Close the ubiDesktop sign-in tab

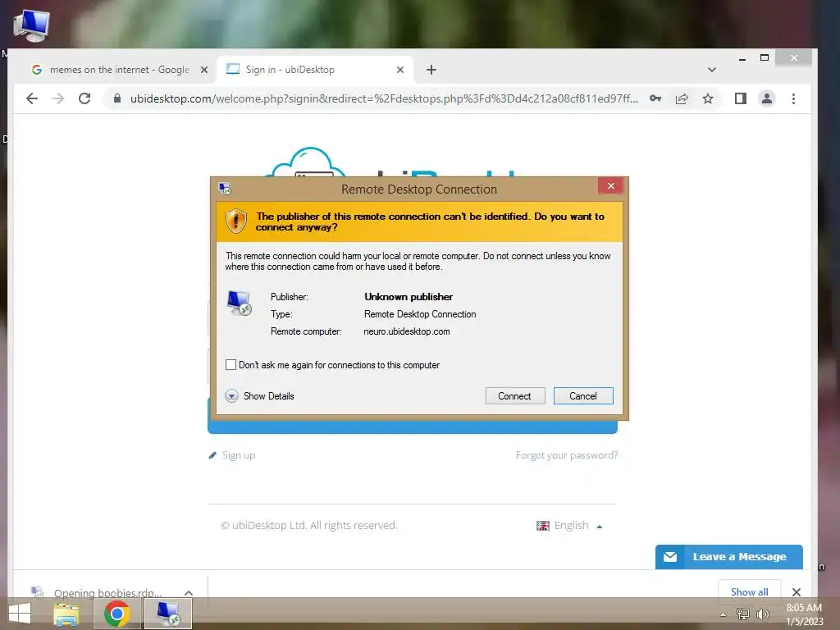click(x=400, y=70)
